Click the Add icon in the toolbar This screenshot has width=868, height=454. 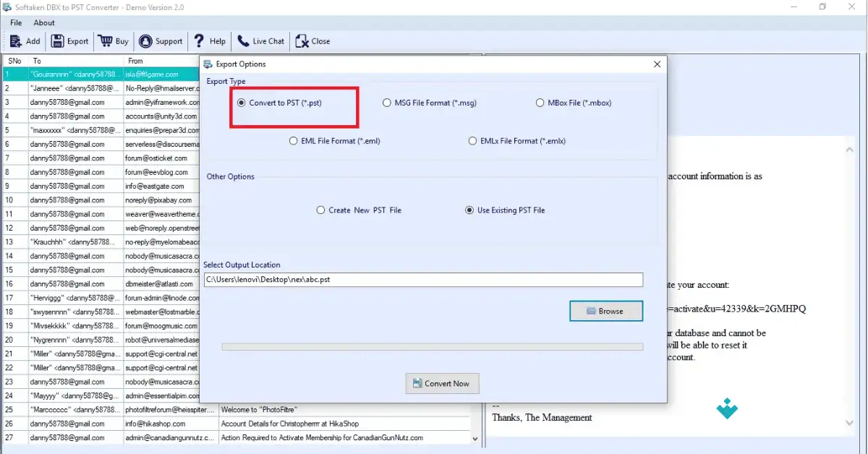[x=17, y=41]
